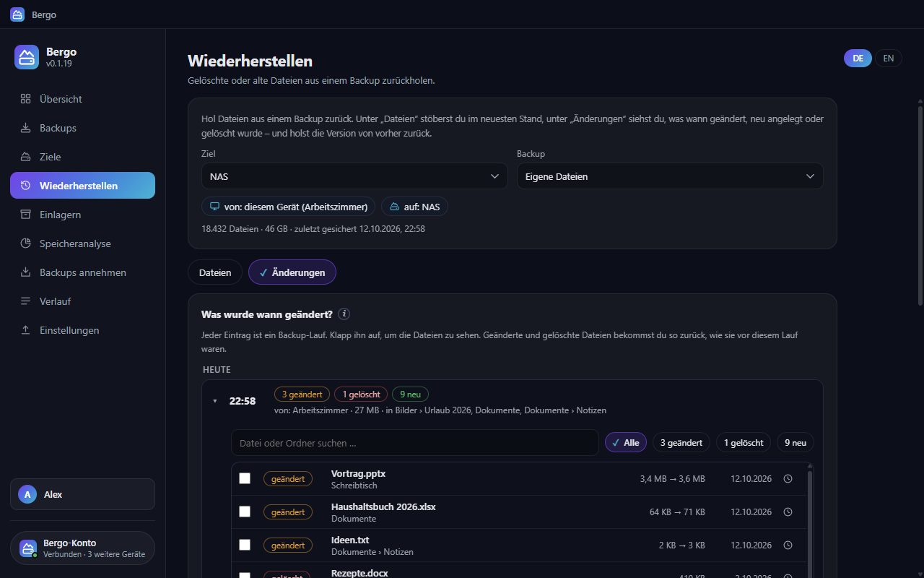Open the Ziel dropdown showing NAS
Image resolution: width=924 pixels, height=578 pixels.
(x=354, y=176)
